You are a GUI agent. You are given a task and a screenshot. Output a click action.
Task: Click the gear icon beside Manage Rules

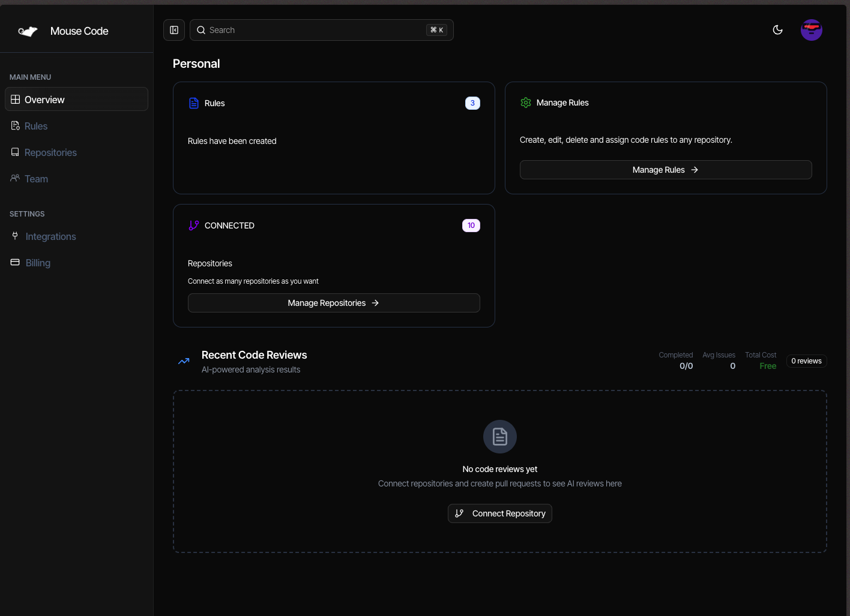coord(525,103)
